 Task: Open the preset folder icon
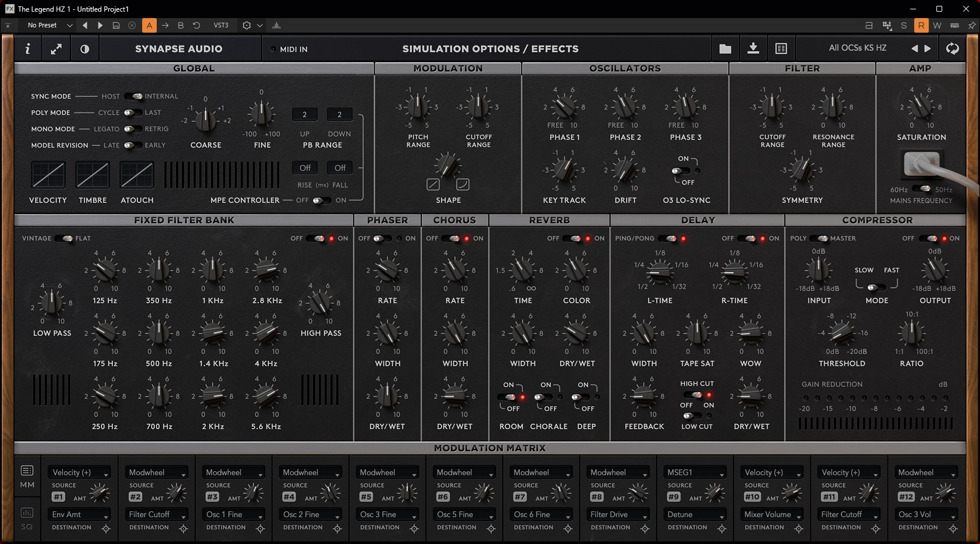click(x=725, y=49)
